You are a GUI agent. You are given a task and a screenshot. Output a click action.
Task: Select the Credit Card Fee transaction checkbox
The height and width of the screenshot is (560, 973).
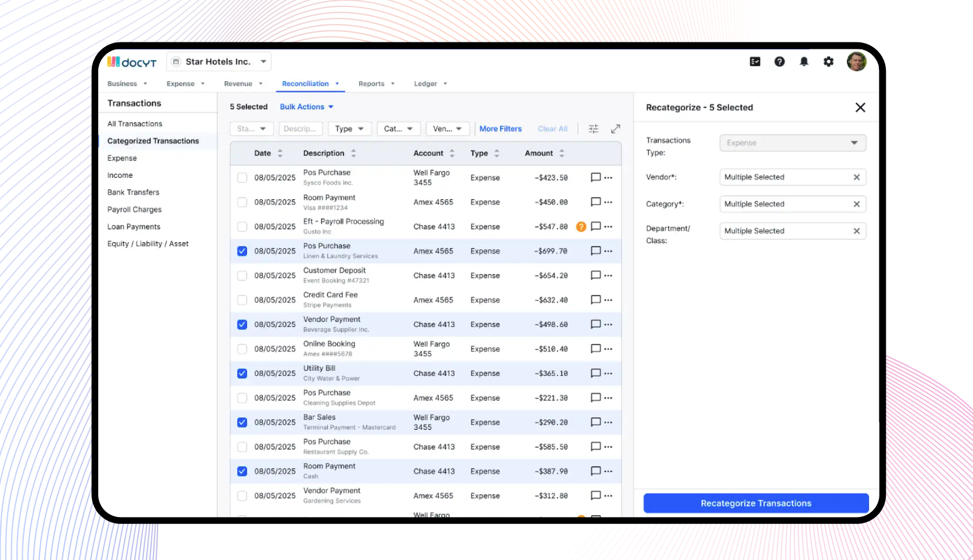tap(242, 300)
